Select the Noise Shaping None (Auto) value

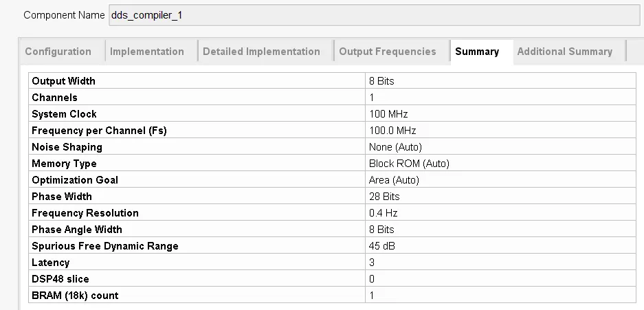click(395, 147)
